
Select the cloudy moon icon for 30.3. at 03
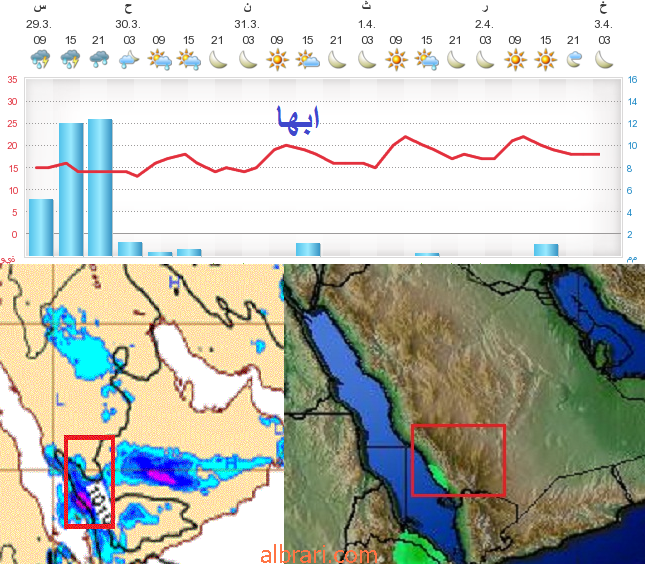[129, 60]
